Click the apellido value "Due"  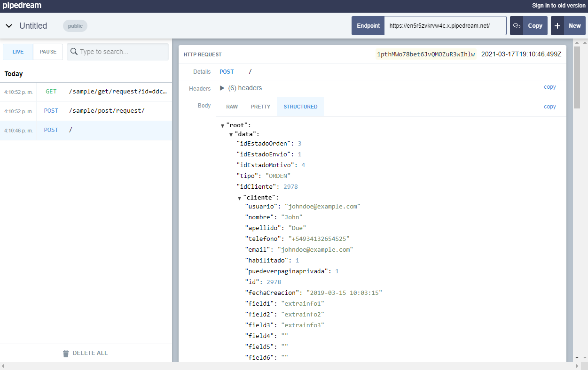[298, 228]
